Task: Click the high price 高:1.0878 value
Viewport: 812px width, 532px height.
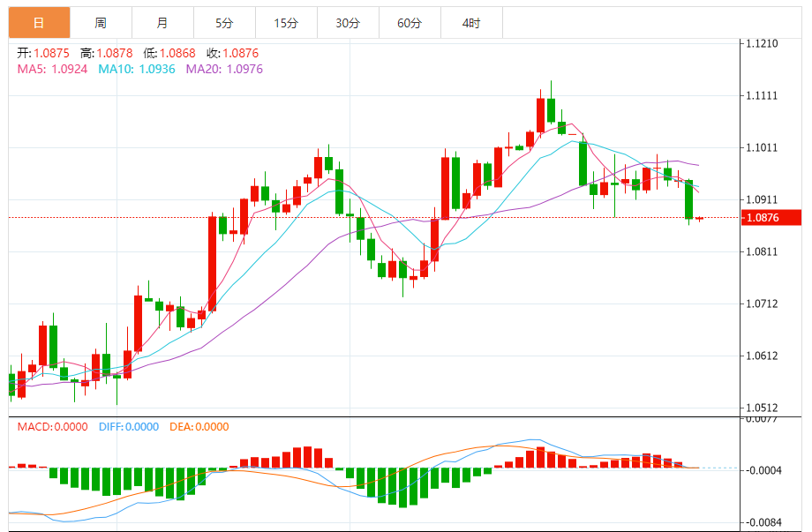Action: (106, 53)
